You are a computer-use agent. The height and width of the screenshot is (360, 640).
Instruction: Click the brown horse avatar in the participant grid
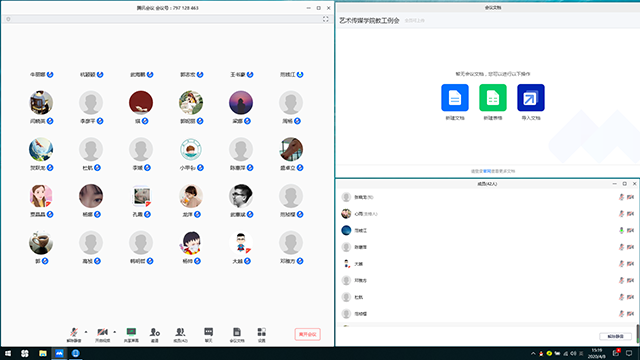pyautogui.click(x=291, y=149)
